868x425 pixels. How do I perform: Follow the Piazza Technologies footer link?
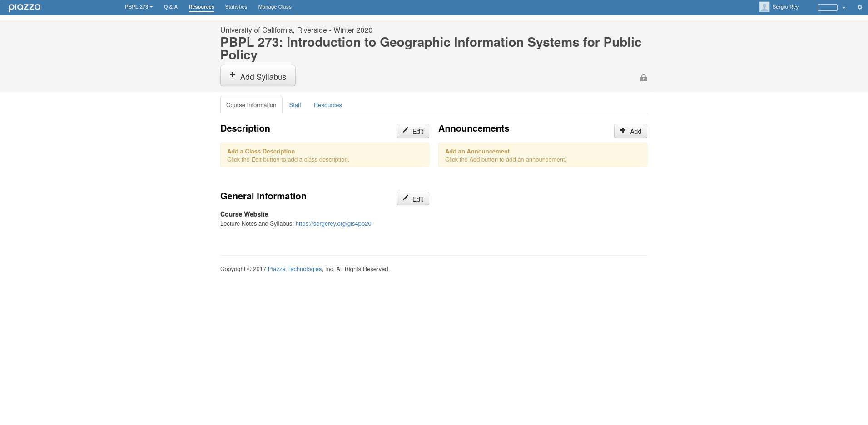coord(294,269)
